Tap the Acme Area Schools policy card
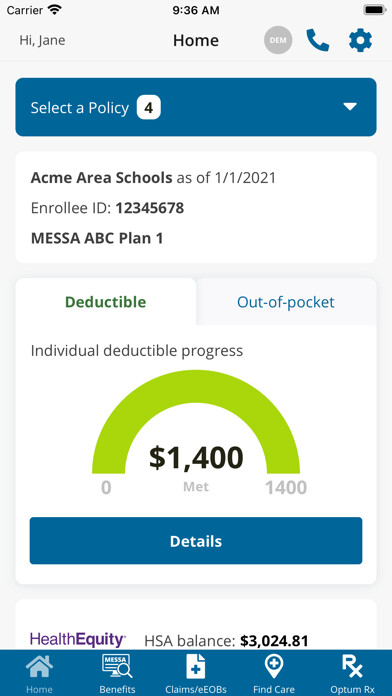 (196, 207)
